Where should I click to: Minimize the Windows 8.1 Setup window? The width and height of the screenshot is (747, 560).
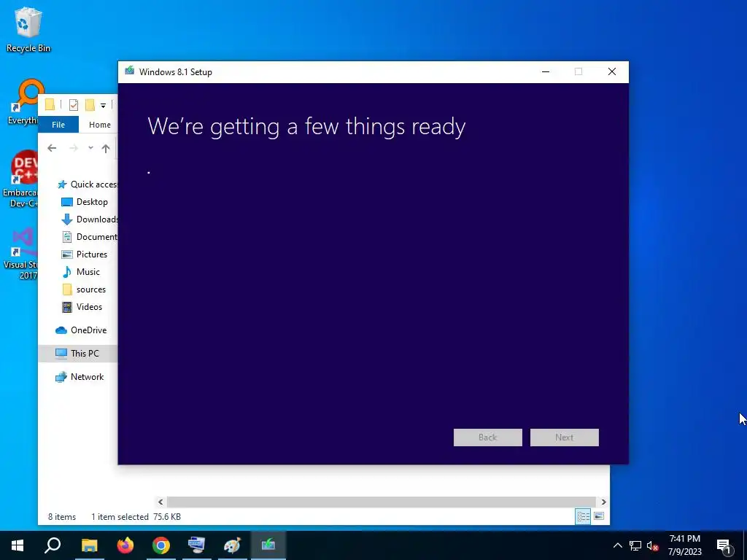pyautogui.click(x=546, y=71)
